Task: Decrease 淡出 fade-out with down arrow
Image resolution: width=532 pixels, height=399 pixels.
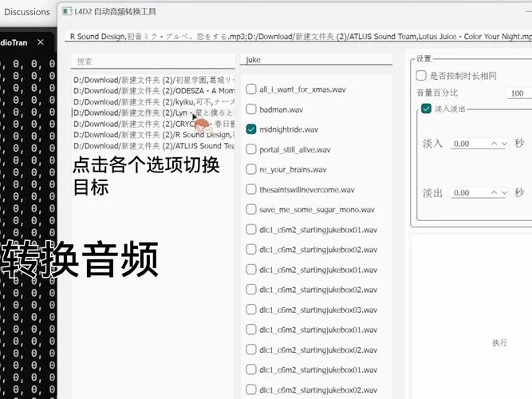Action: 505,193
